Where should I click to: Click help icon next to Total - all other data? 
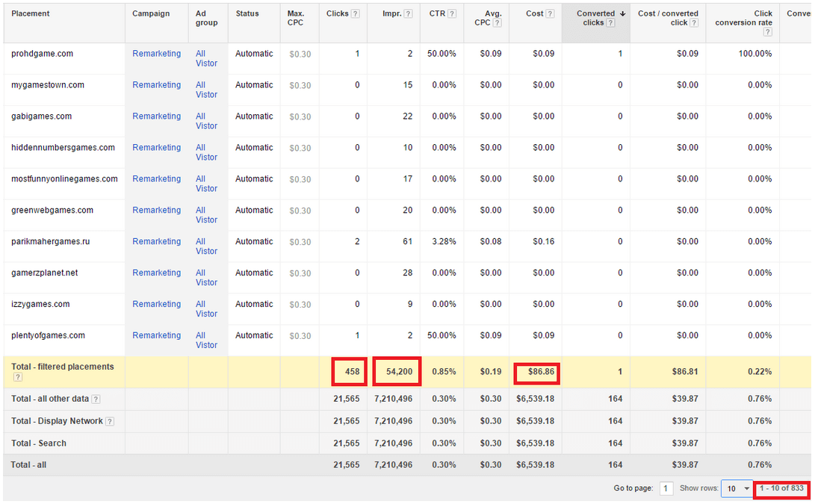pos(96,399)
